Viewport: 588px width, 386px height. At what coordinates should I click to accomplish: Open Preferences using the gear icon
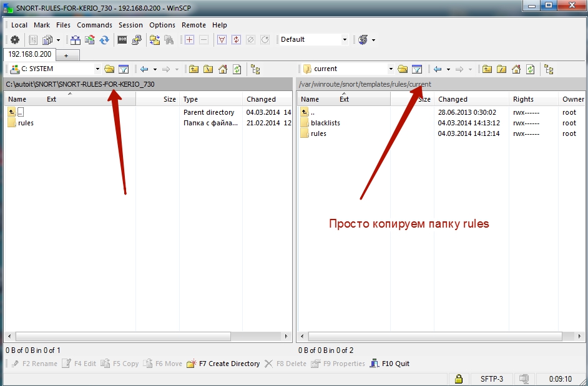point(14,39)
